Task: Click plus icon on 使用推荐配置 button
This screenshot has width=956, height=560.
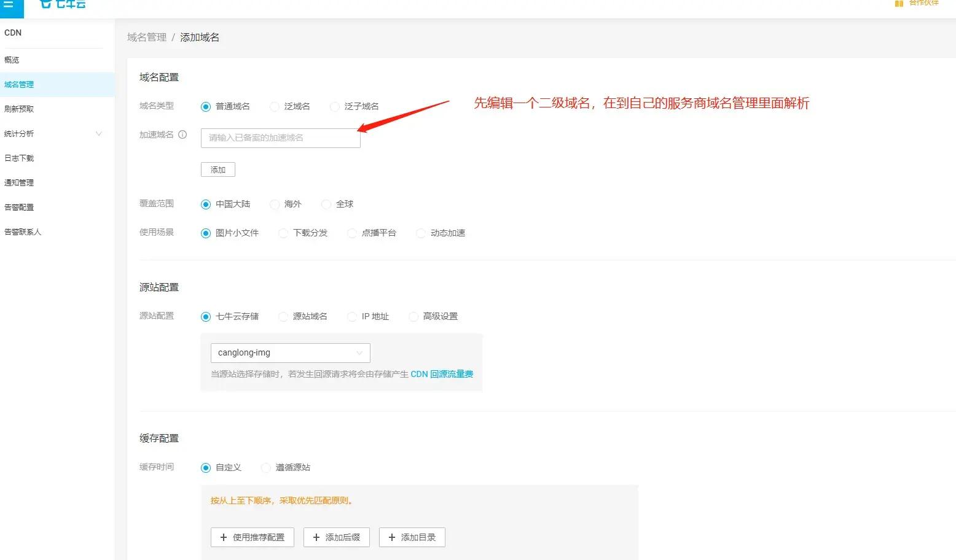Action: coord(224,537)
